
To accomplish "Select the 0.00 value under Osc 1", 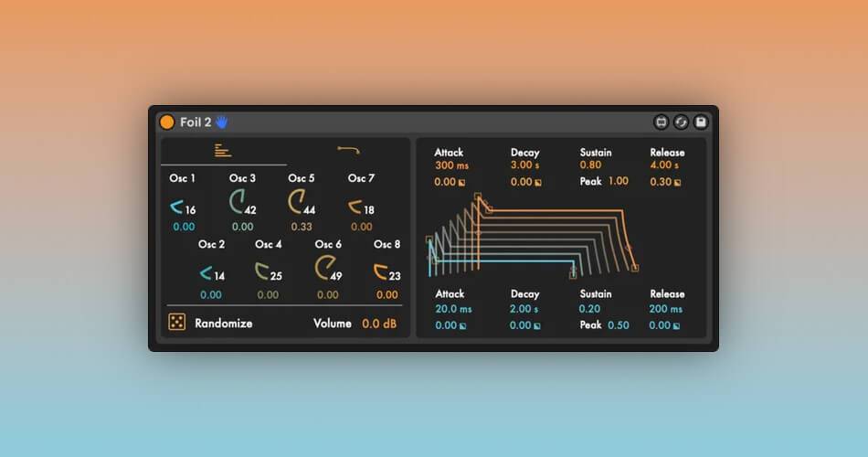I will click(x=184, y=227).
